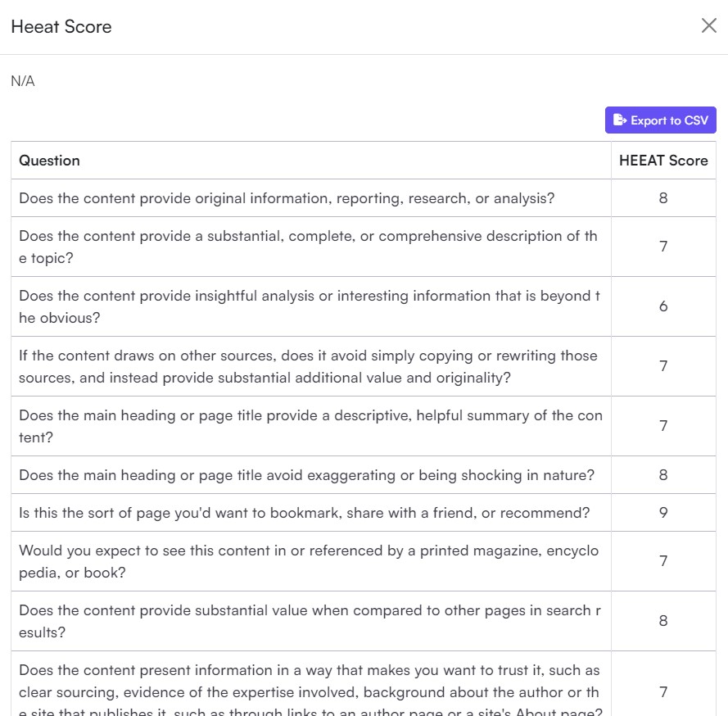Click the Question column header
The height and width of the screenshot is (716, 728).
click(50, 161)
